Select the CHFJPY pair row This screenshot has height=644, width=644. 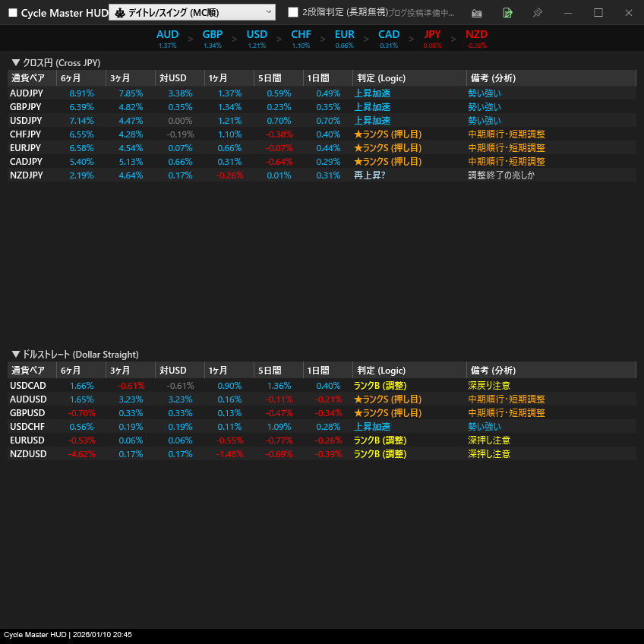pos(27,134)
